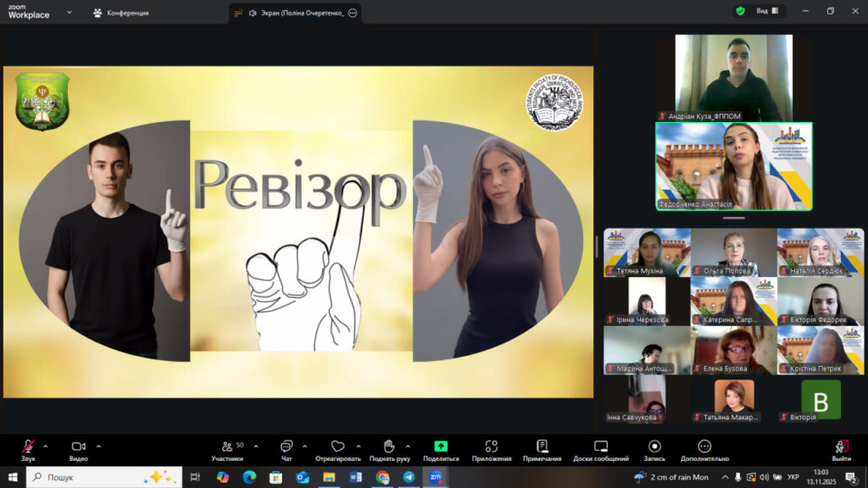
Task: Open the Zoom Workplace dropdown chevron
Action: point(70,13)
